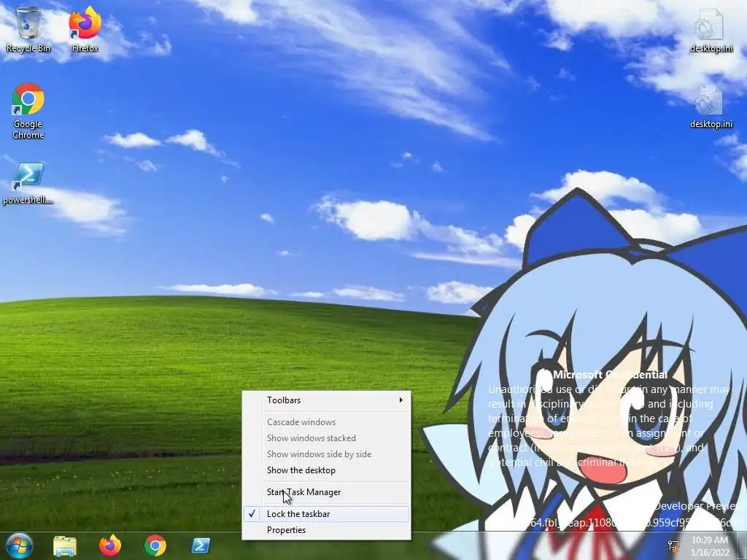Select the Google Chrome desktop shortcut

coord(28,111)
